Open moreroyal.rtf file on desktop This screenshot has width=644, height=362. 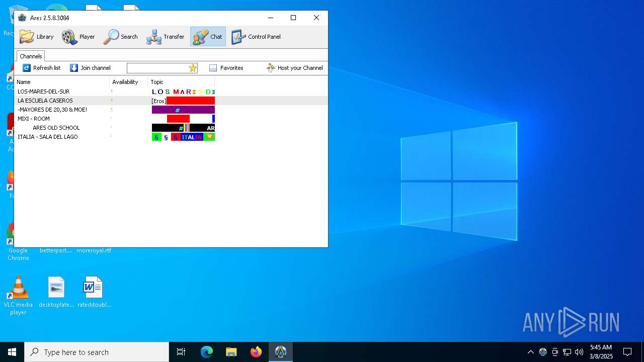tap(94, 250)
